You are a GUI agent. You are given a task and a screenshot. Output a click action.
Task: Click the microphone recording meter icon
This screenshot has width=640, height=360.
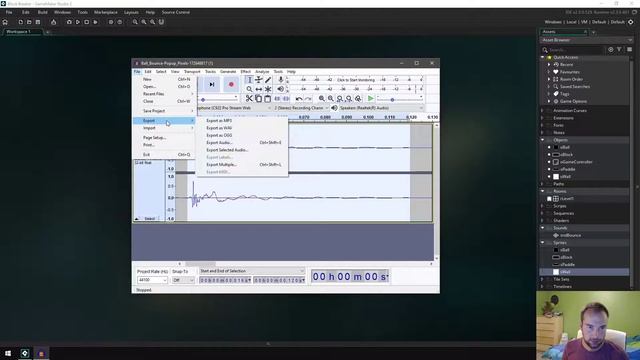click(280, 80)
